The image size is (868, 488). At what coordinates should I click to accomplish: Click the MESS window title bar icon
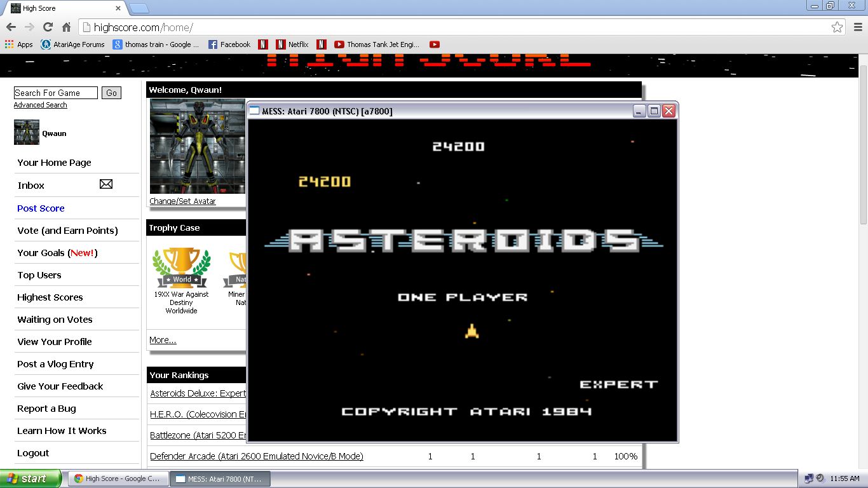point(254,111)
